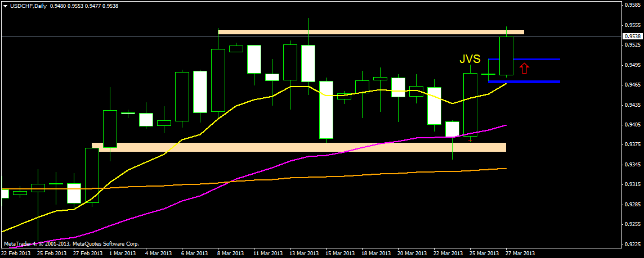This screenshot has height=258, width=644.
Task: Select the thin upper blue horizontal line
Action: coord(524,60)
